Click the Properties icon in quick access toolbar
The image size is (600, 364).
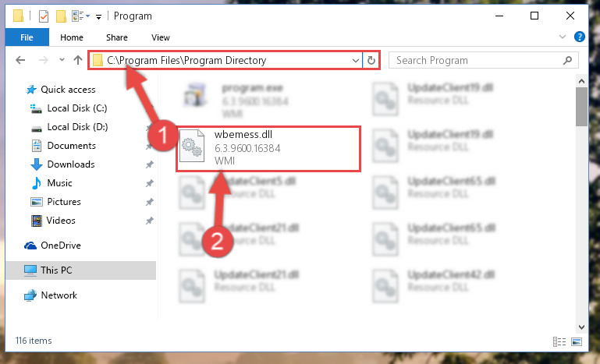point(44,16)
